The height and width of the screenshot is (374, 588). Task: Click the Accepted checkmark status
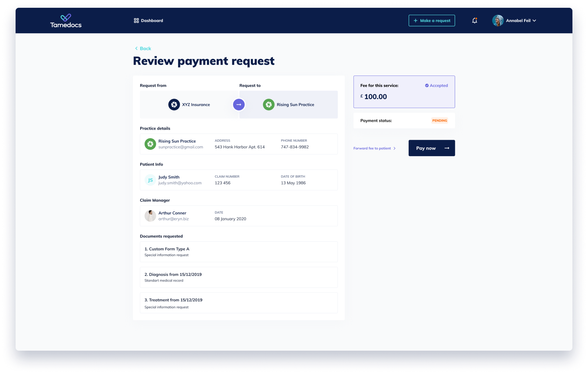coord(436,86)
